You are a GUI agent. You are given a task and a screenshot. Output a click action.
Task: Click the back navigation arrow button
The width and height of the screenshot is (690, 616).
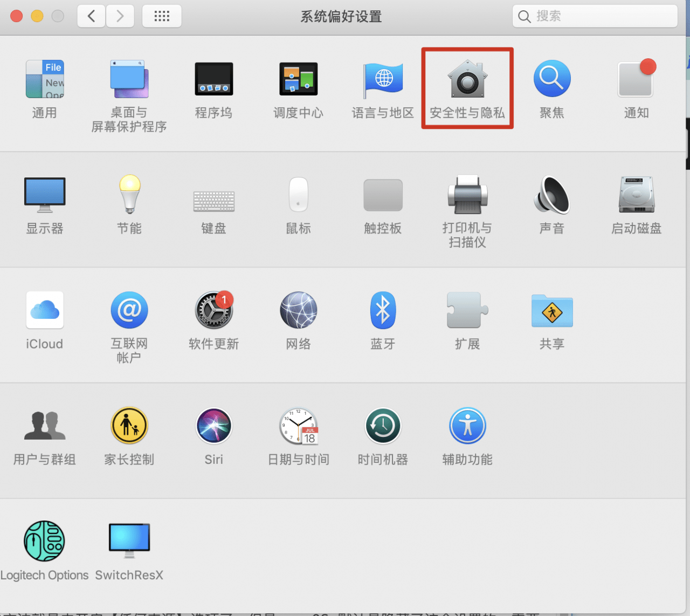[91, 16]
